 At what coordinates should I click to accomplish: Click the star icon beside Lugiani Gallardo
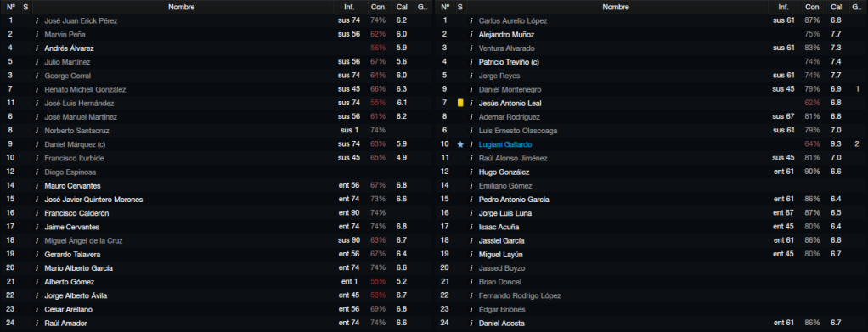point(460,144)
